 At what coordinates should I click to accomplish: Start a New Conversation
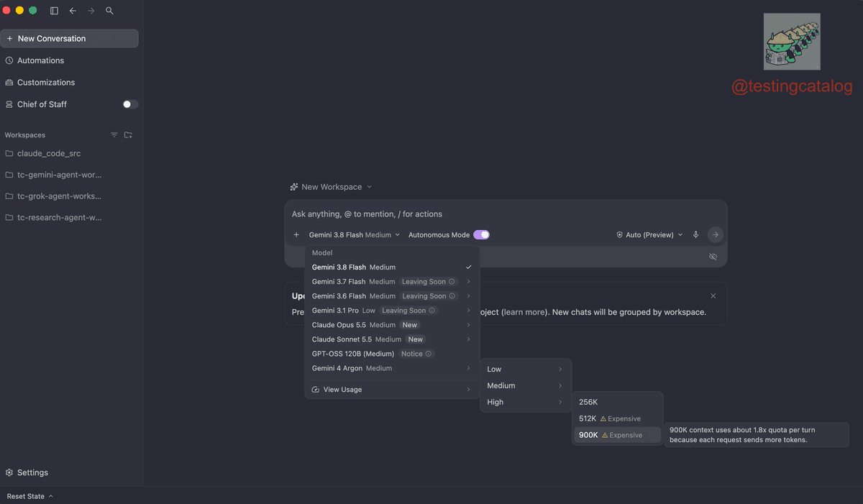[x=69, y=39]
